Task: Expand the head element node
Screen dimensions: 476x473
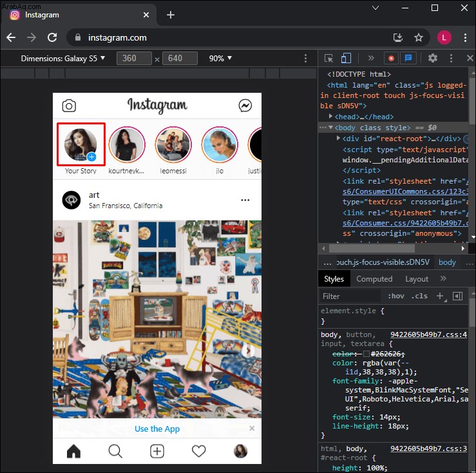Action: click(x=330, y=116)
